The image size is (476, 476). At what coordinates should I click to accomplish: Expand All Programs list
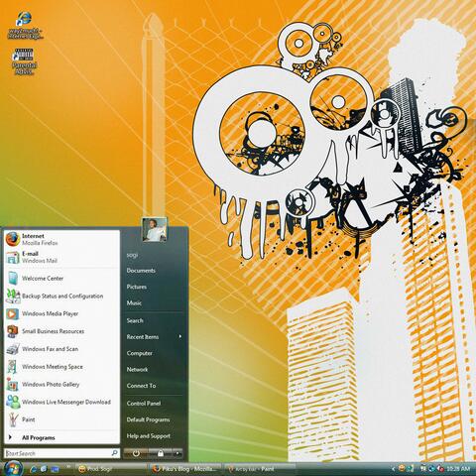click(61, 437)
